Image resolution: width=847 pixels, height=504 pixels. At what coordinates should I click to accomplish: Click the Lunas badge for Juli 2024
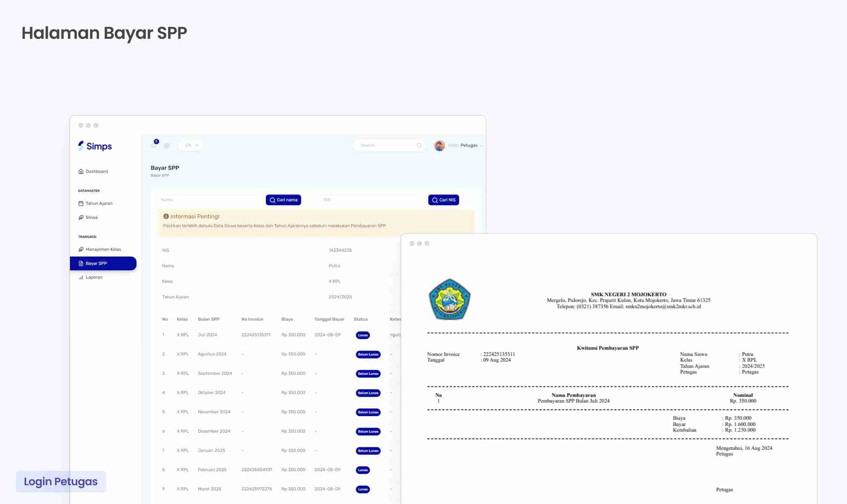363,335
